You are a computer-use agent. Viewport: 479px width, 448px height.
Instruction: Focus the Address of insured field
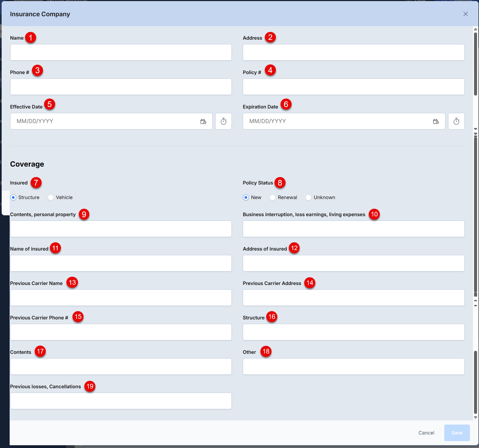354,263
